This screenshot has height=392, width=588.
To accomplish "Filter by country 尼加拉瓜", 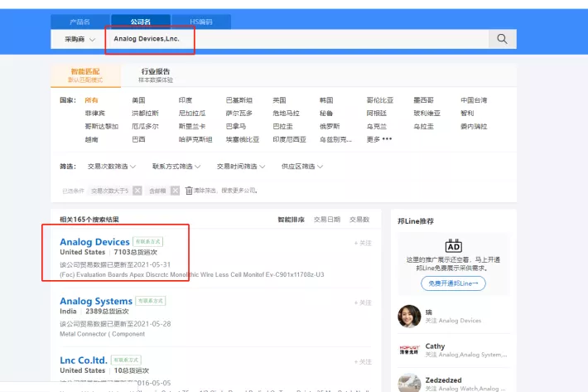I will 192,114.
